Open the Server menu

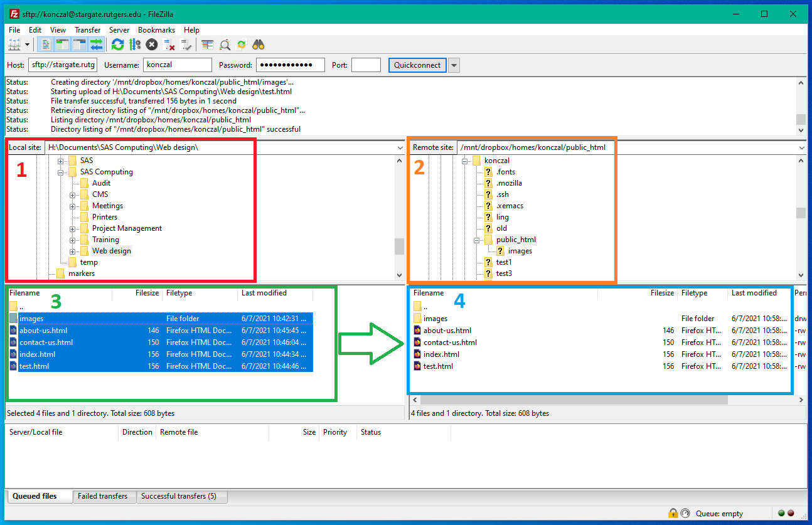(119, 30)
